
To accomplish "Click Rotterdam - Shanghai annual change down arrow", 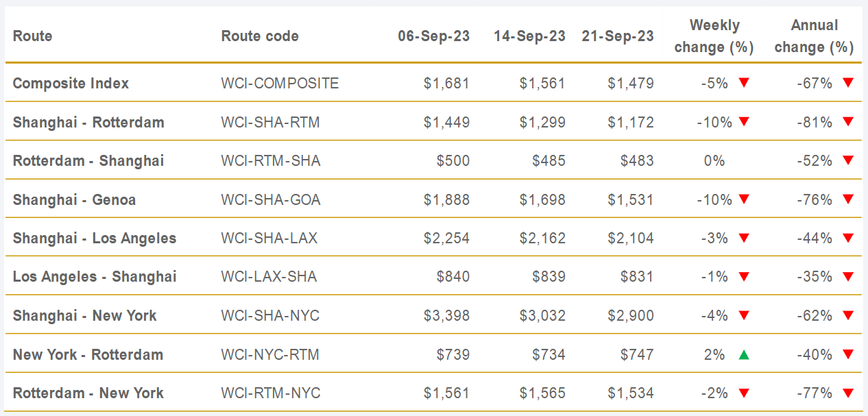I will (x=848, y=160).
